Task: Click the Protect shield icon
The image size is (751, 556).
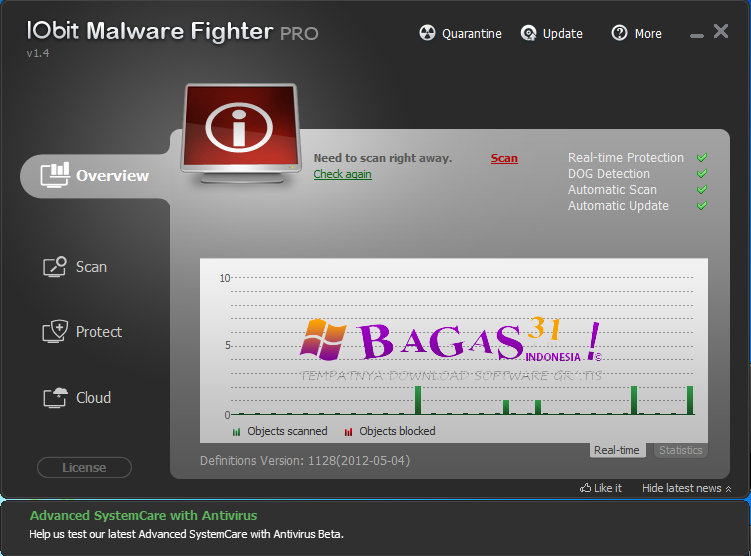Action: pyautogui.click(x=55, y=331)
